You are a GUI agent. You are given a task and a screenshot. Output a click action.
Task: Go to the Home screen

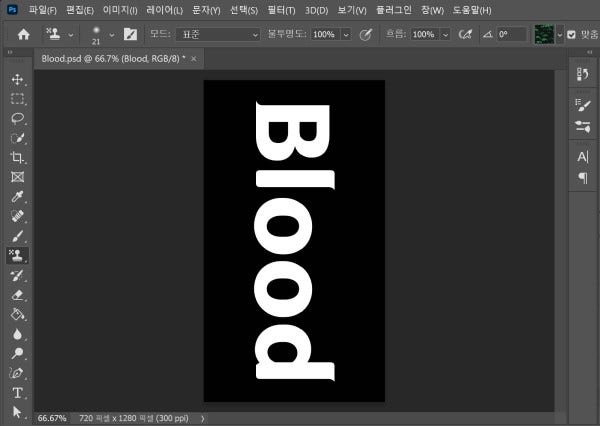pyautogui.click(x=23, y=34)
